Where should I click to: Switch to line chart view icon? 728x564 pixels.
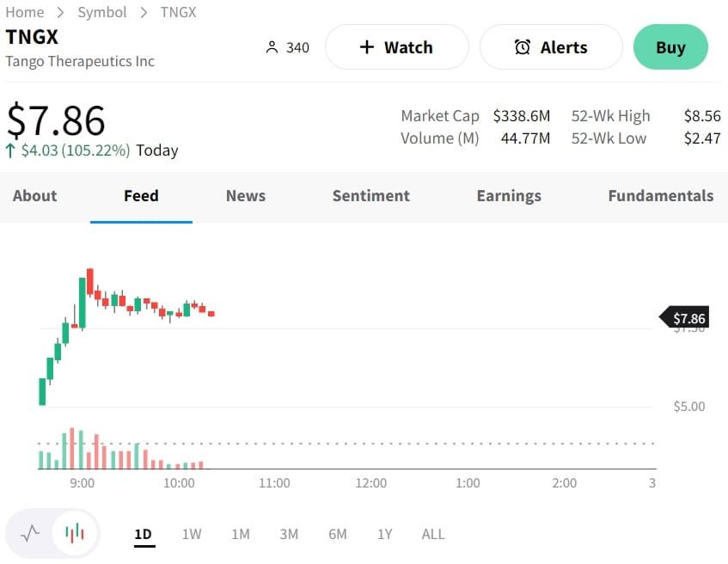[x=31, y=533]
